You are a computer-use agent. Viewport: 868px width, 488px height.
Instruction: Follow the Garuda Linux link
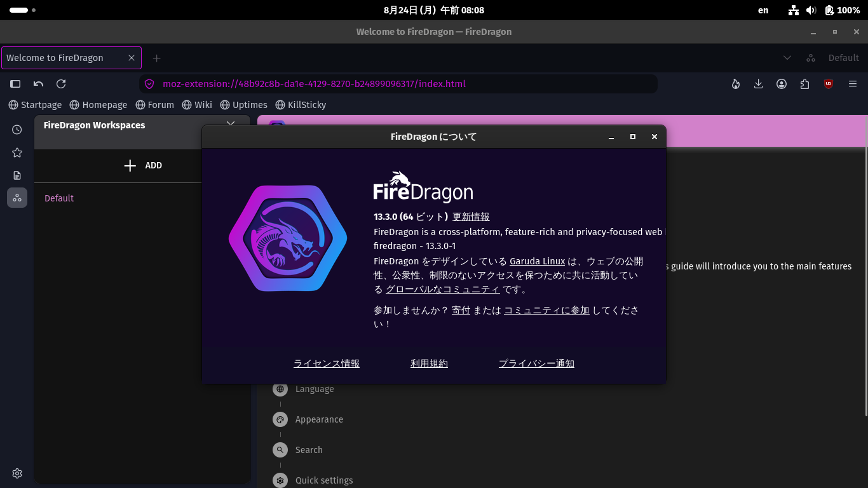pos(537,261)
